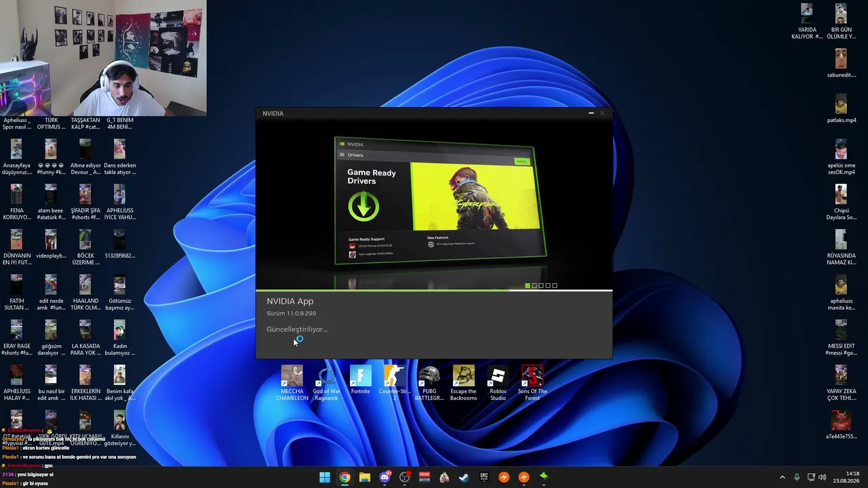This screenshot has height=488, width=868.
Task: Select the 'Anasayfaya düşüyoruz' desktop file
Action: pyautogui.click(x=16, y=157)
